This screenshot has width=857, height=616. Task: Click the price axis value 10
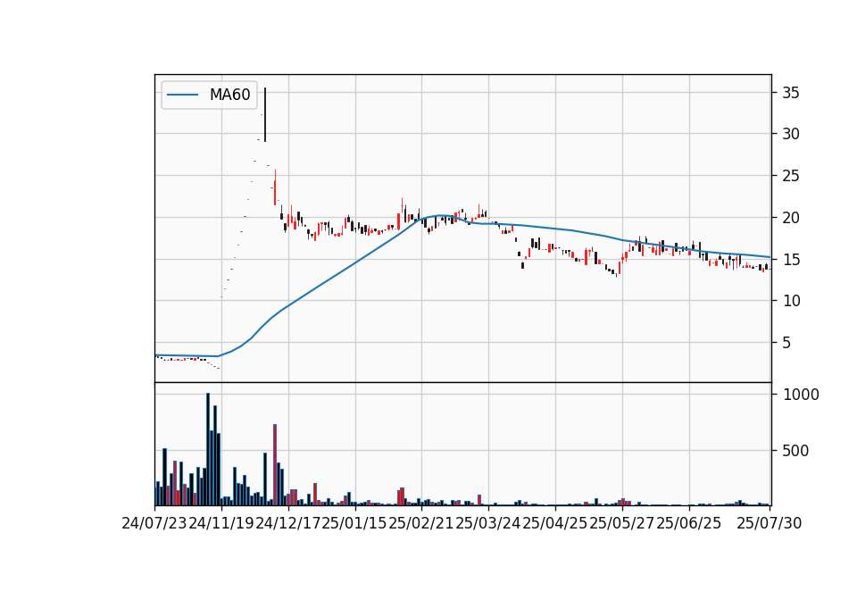791,301
